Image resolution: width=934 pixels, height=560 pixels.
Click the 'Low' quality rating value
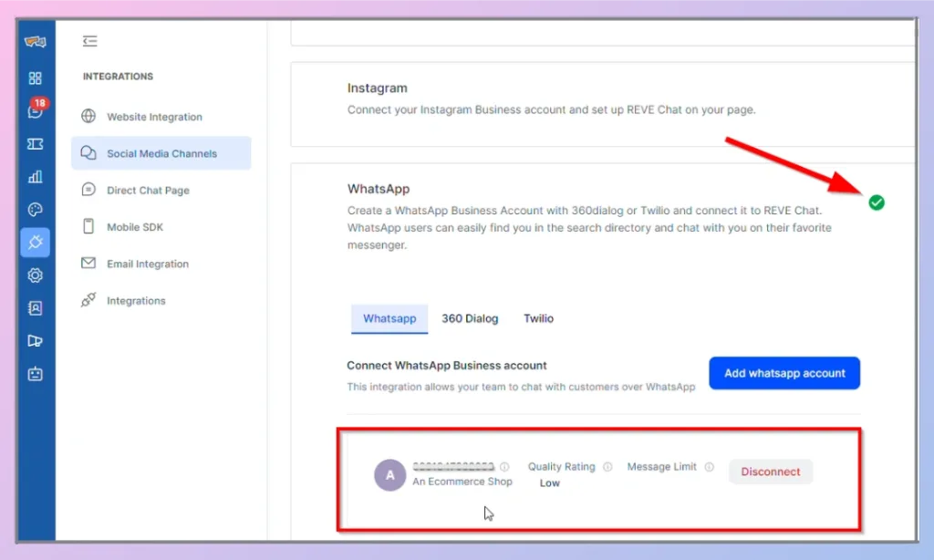pyautogui.click(x=550, y=483)
